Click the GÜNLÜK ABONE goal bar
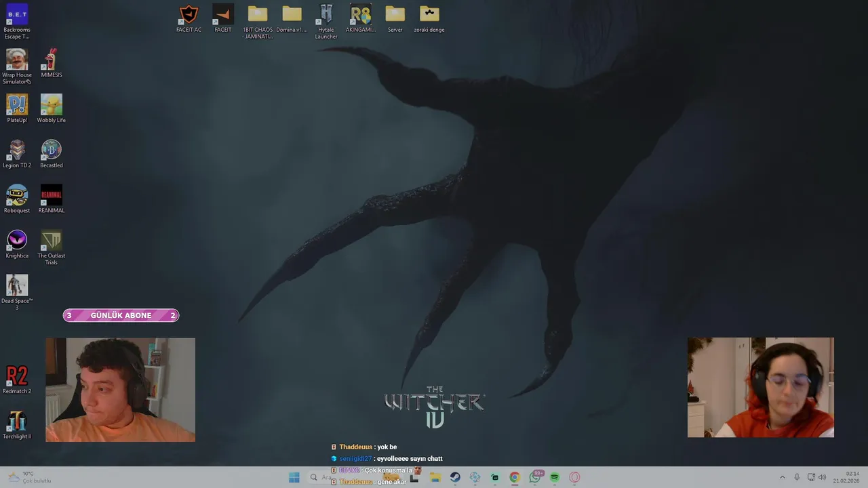This screenshot has width=868, height=488. coord(121,315)
